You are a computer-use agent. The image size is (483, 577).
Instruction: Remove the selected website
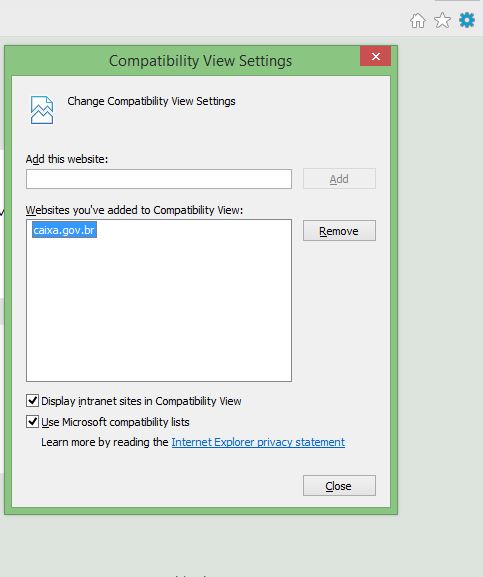click(x=339, y=231)
